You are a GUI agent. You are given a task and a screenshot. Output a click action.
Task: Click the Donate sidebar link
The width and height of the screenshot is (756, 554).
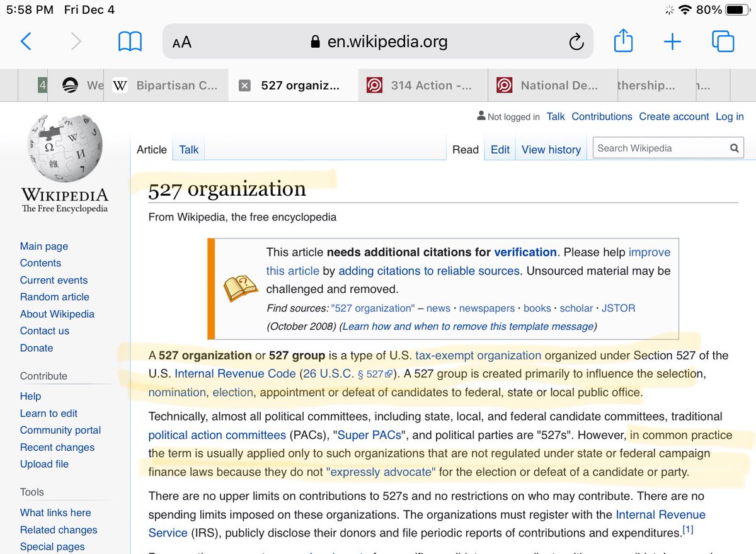pyautogui.click(x=36, y=348)
